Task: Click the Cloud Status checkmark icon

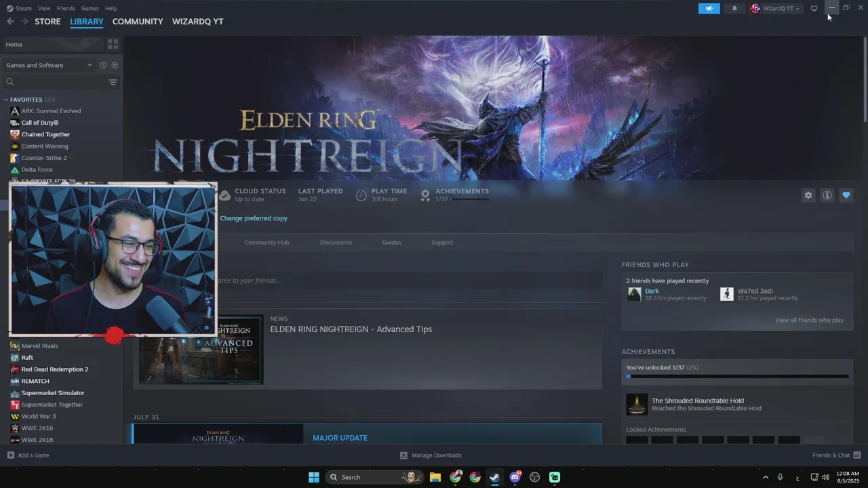Action: pos(224,195)
